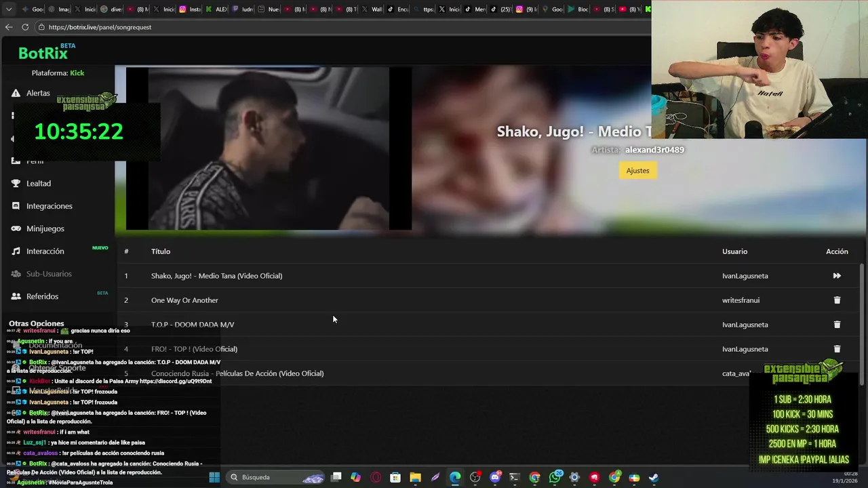Switch to the Bloc browser tab
The height and width of the screenshot is (488, 868).
(578, 9)
